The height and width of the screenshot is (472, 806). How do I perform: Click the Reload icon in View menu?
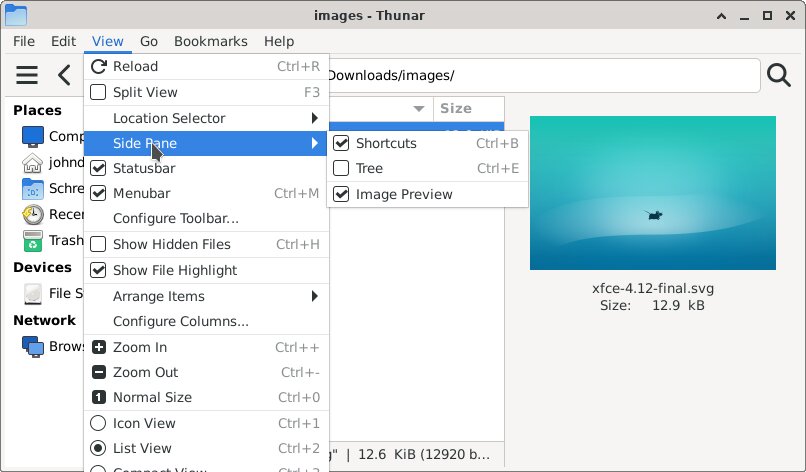coord(98,66)
